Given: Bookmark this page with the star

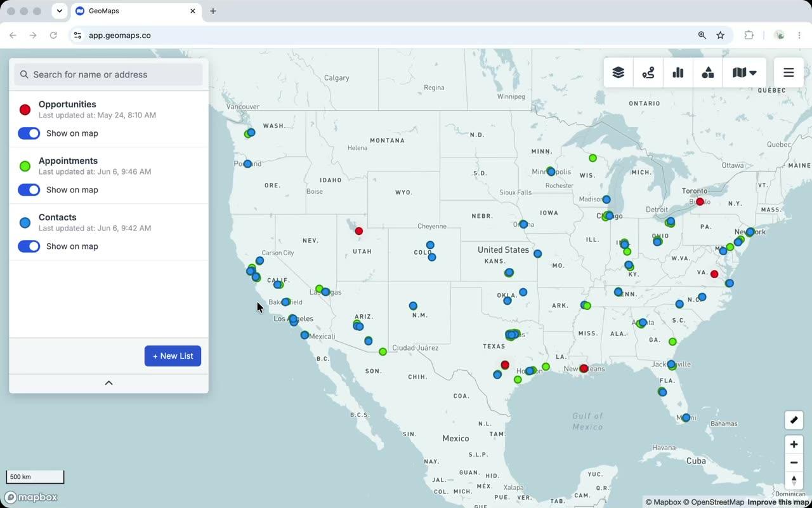Looking at the screenshot, I should coord(721,36).
